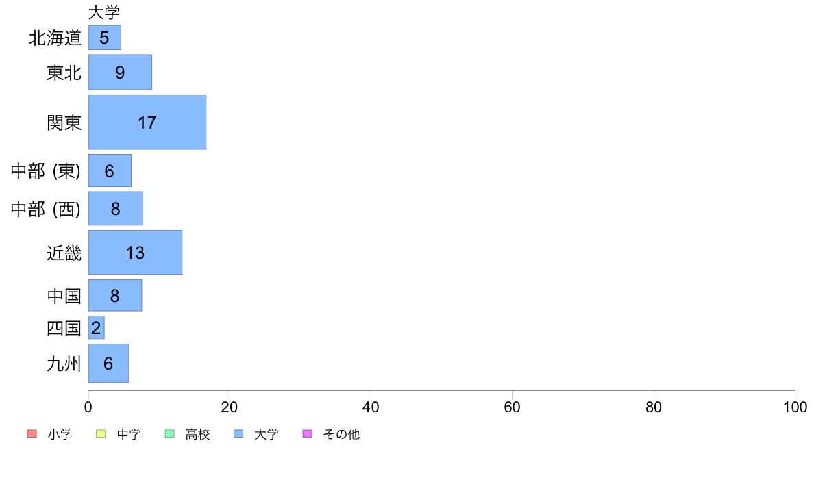
Task: Click the 高校 green legend swatch
Action: pos(170,433)
